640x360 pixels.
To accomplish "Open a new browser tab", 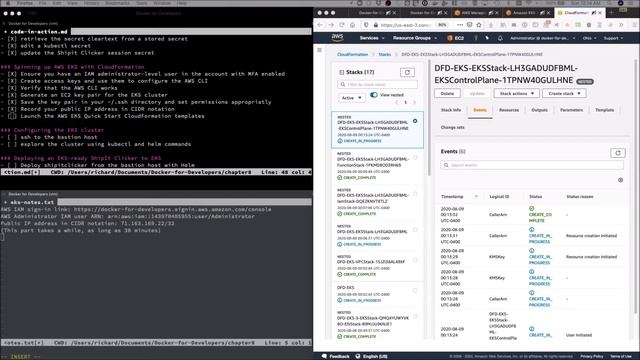I will 611,13.
